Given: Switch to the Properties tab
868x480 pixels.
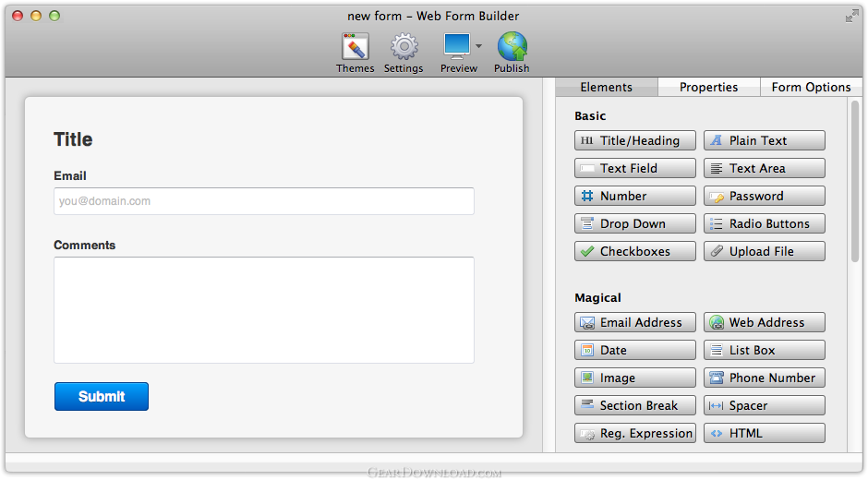Looking at the screenshot, I should [x=708, y=87].
